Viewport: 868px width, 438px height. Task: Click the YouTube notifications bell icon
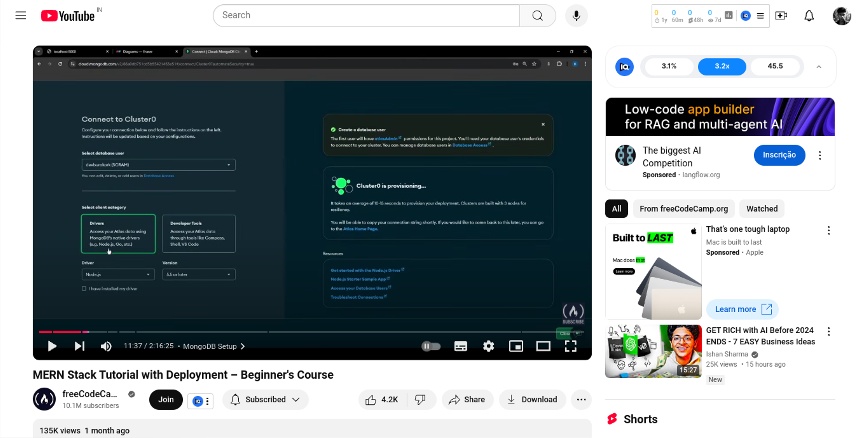pos(809,15)
